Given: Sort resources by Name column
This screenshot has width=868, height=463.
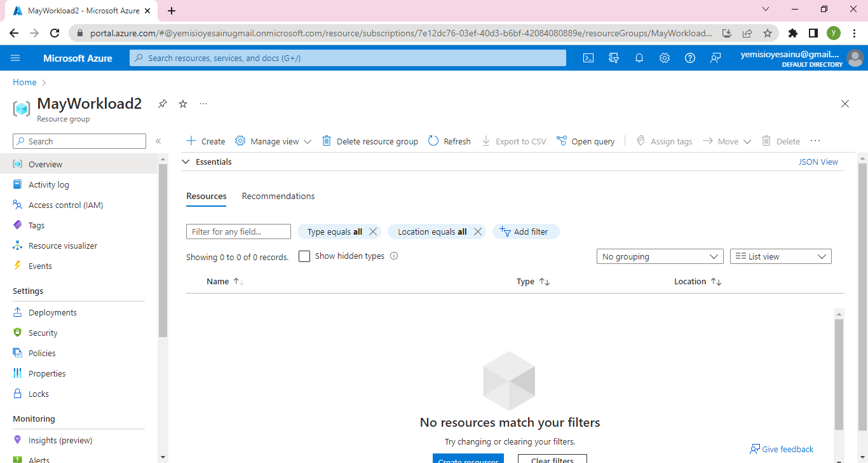Looking at the screenshot, I should (225, 281).
